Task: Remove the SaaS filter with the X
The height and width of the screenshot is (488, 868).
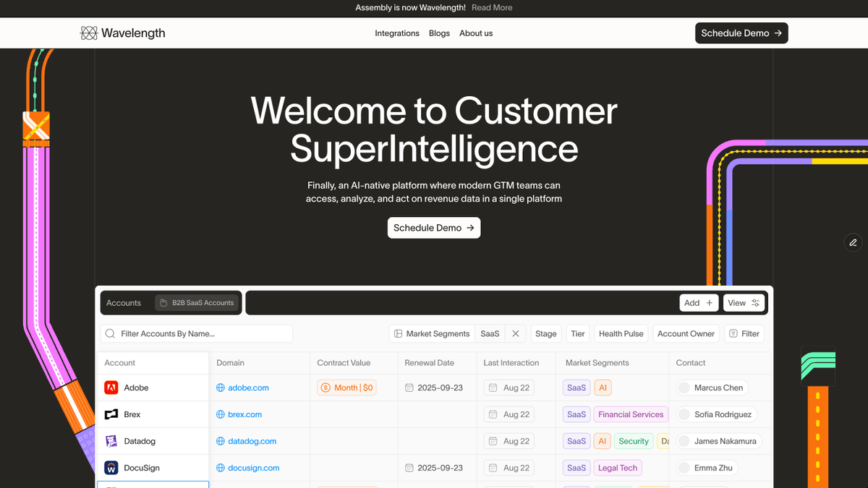Action: coord(516,334)
